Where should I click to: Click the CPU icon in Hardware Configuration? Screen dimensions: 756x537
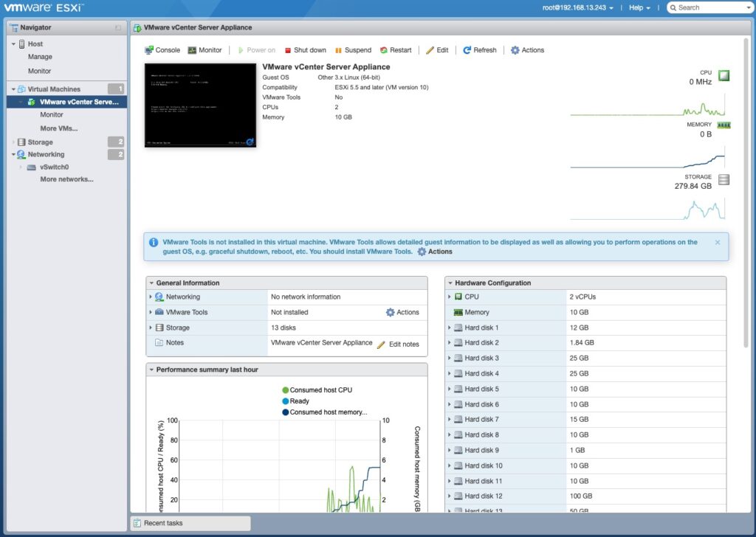[x=458, y=297]
